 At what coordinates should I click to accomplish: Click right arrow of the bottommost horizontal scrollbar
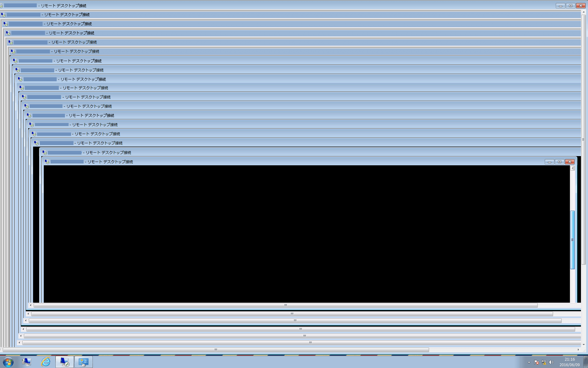coord(578,350)
